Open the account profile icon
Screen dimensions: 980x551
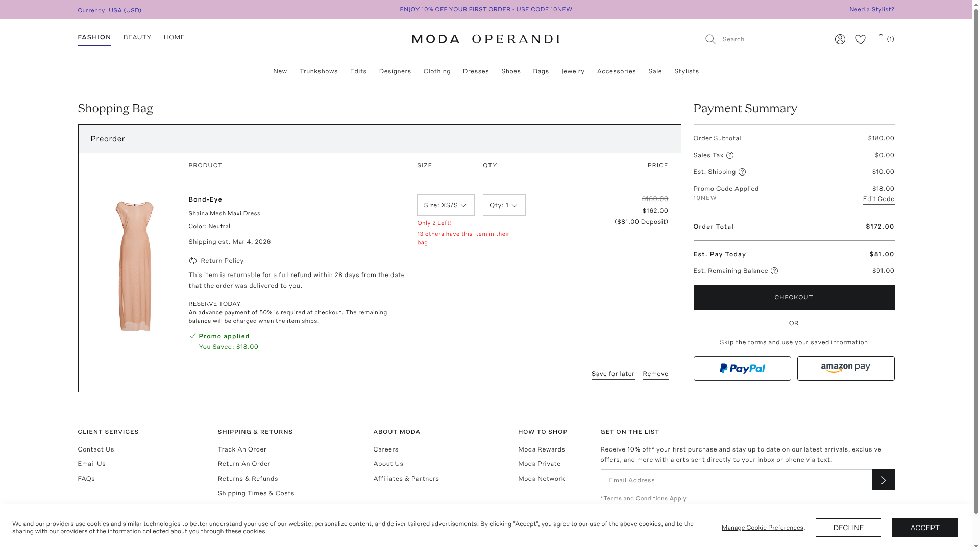click(840, 39)
